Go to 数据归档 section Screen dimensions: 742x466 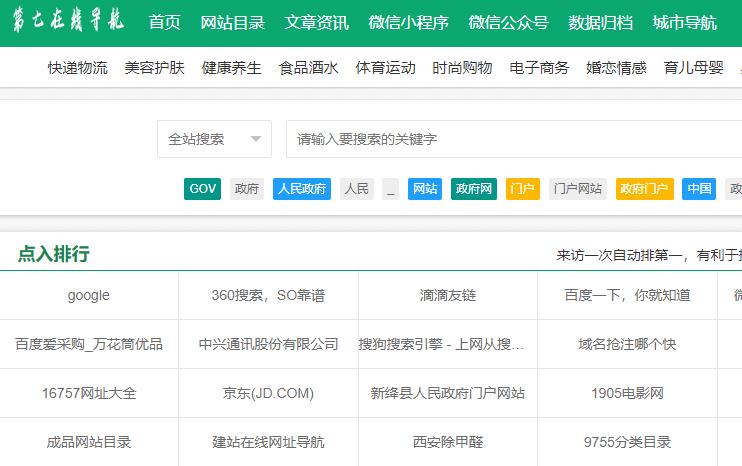(601, 22)
